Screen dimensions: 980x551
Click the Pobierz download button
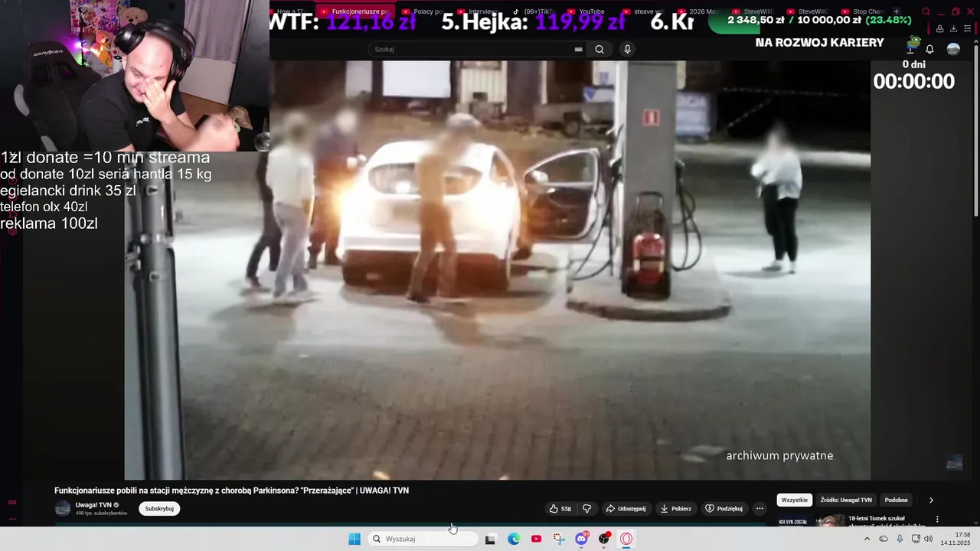point(675,508)
